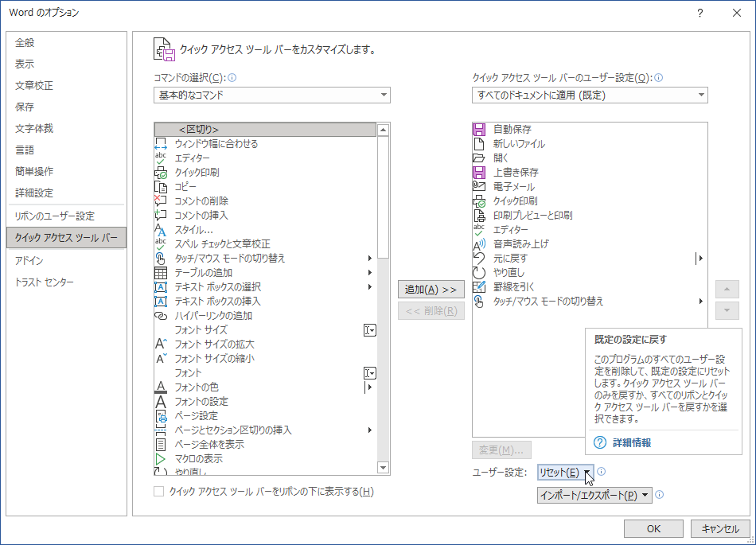Click the フォントの設定 icon
This screenshot has width=756, height=545.
[161, 402]
